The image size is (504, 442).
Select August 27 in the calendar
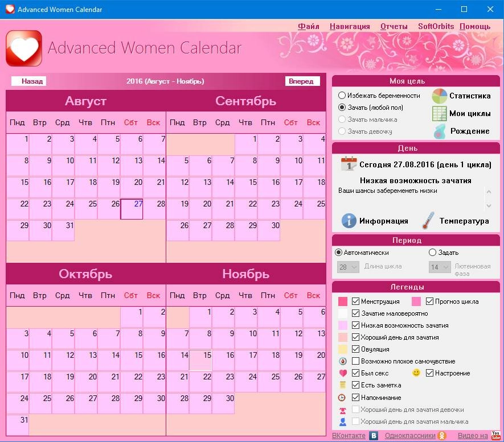point(132,209)
